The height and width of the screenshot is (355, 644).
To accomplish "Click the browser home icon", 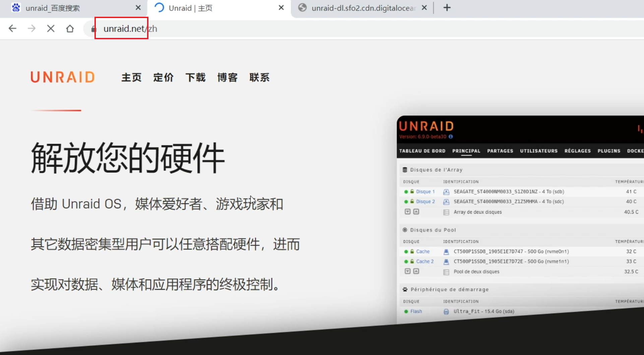I will 70,28.
